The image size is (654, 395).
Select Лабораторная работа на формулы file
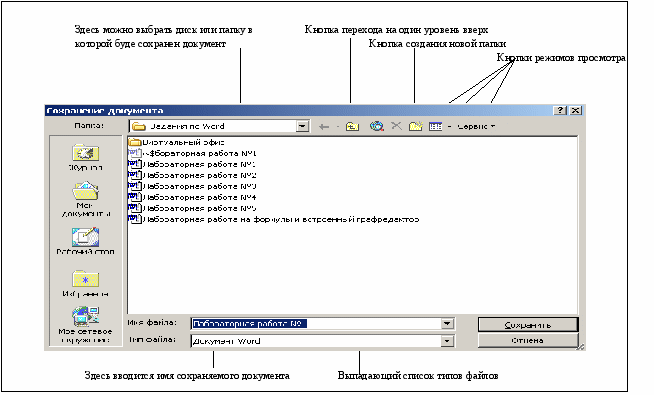pos(274,219)
